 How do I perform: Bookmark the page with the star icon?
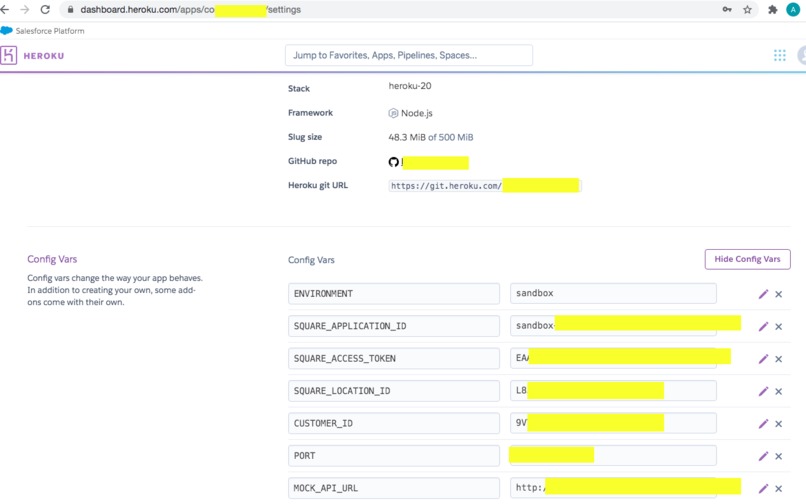point(747,9)
